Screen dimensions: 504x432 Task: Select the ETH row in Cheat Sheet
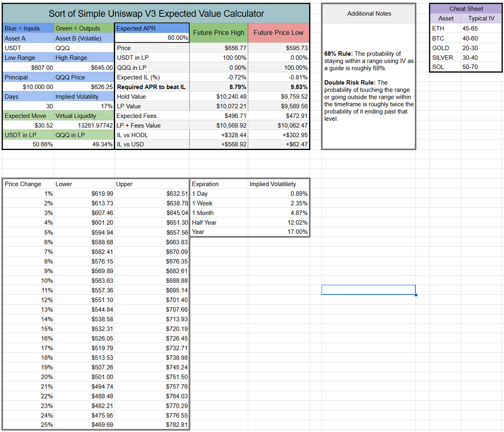(x=466, y=28)
